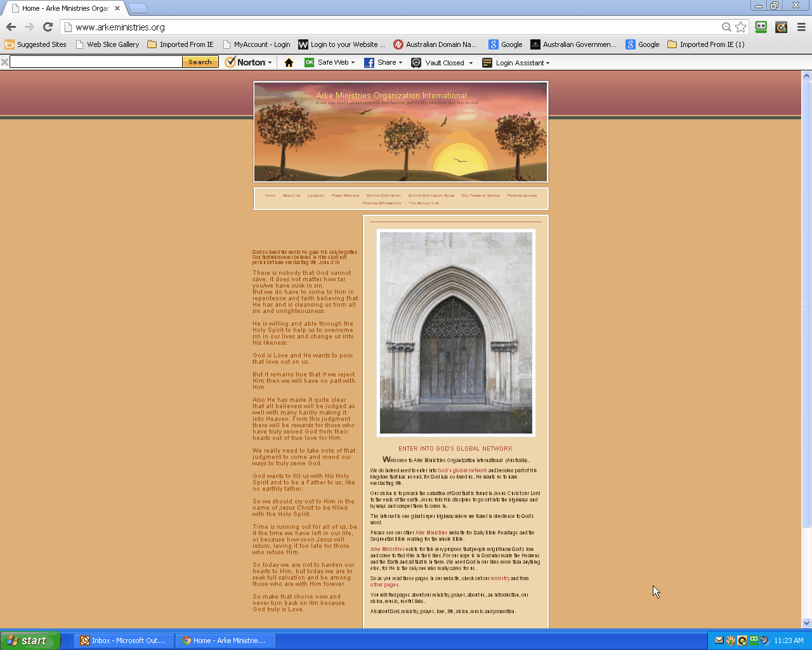The image size is (812, 650).
Task: Click the other pages link
Action: click(384, 585)
